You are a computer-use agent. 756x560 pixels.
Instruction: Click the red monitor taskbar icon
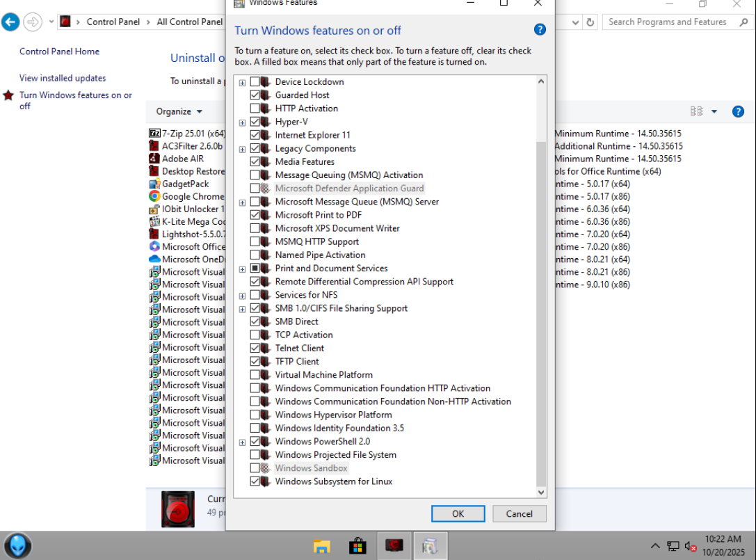(394, 545)
